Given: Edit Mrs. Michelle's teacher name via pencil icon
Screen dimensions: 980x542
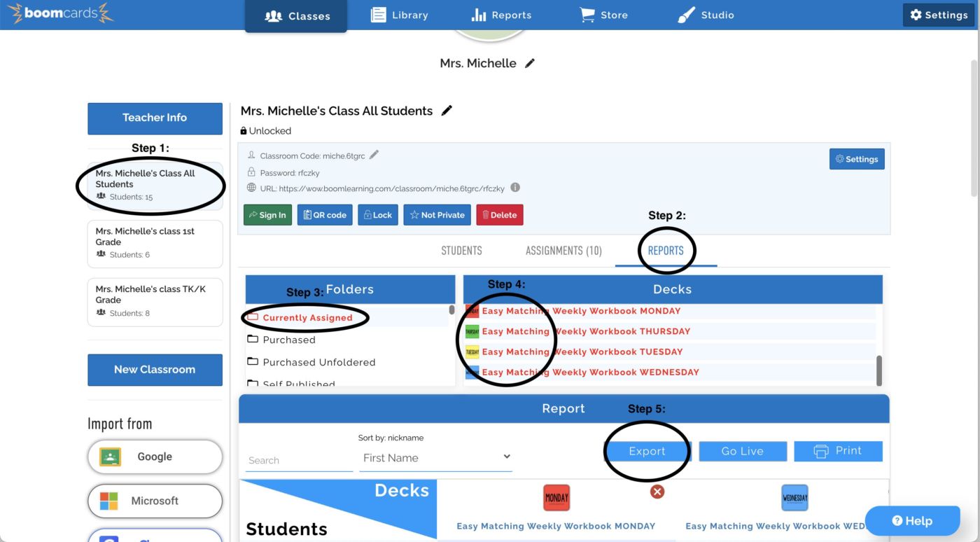Looking at the screenshot, I should click(x=530, y=62).
